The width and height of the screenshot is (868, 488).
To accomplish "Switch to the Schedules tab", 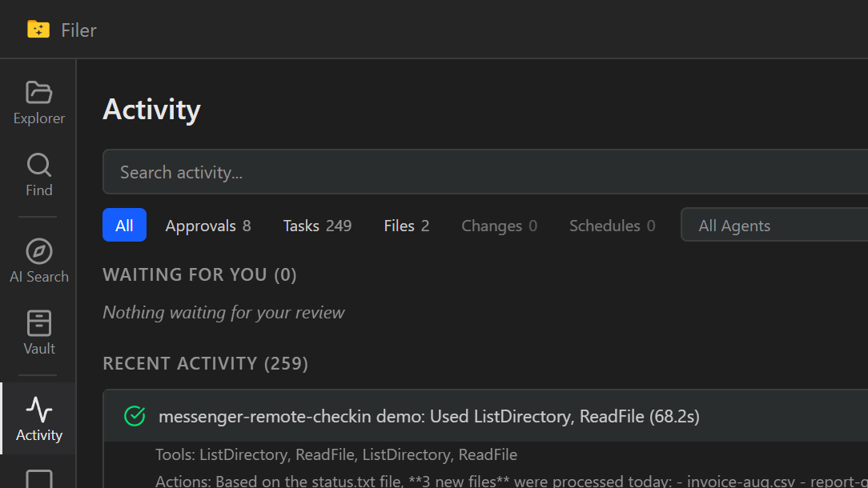I will click(612, 226).
